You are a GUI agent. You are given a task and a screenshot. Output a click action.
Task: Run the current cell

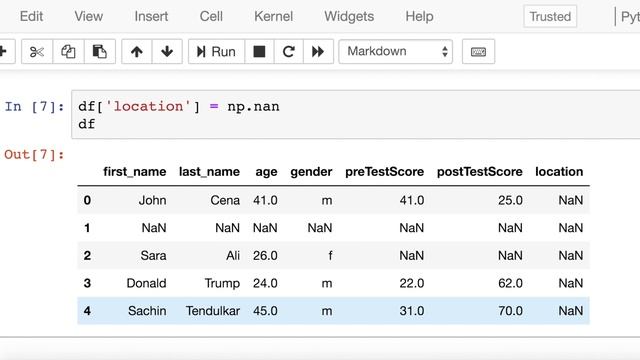pos(216,52)
